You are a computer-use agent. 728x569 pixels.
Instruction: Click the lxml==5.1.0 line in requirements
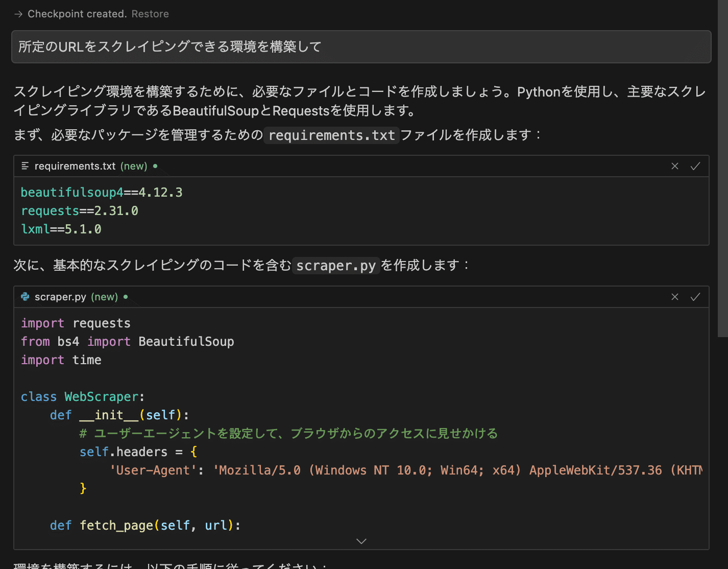61,229
